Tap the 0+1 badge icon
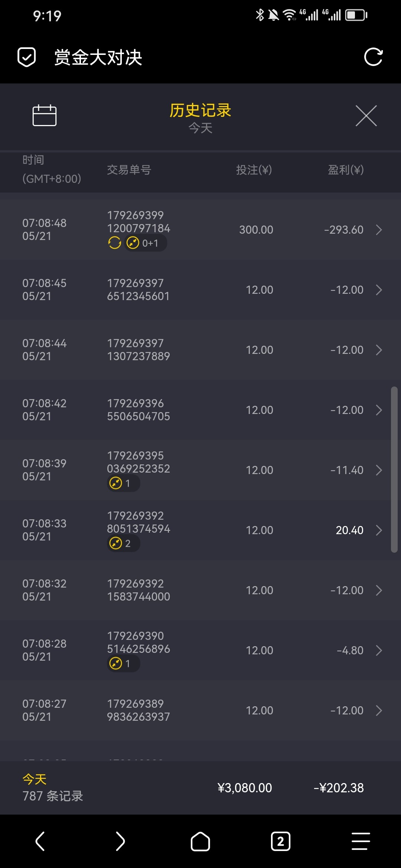401x868 pixels. [x=145, y=243]
